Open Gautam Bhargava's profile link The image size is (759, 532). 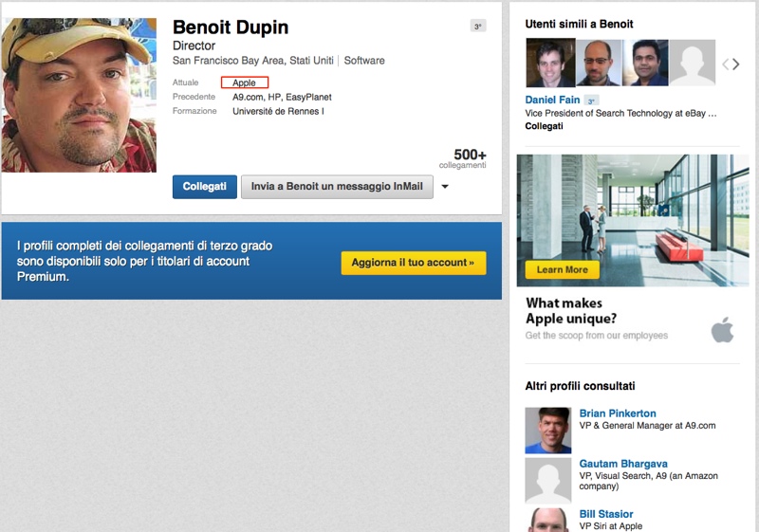623,464
